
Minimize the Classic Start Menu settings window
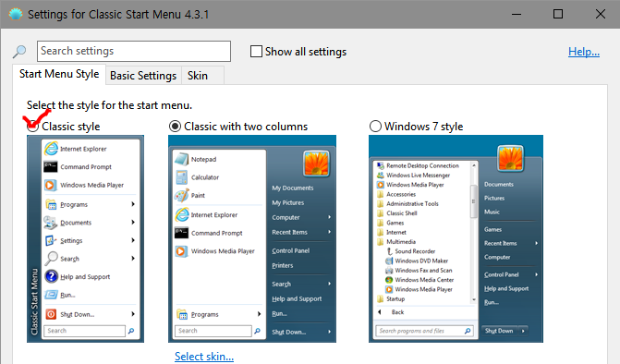pyautogui.click(x=516, y=14)
